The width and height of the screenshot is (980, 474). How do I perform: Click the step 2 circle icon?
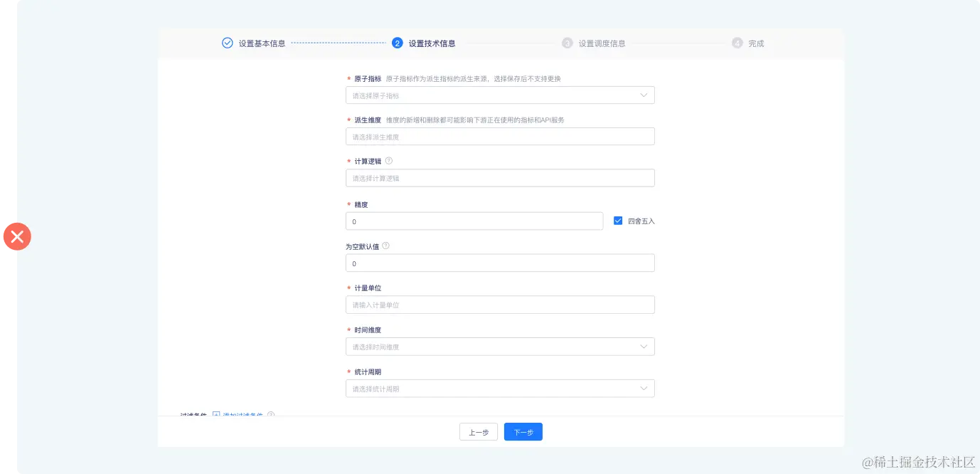(x=398, y=43)
